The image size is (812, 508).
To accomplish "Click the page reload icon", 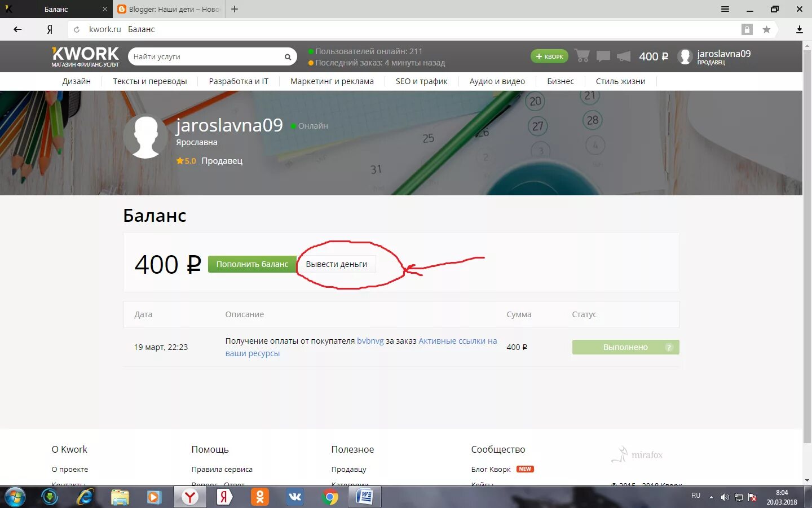I will [x=77, y=29].
